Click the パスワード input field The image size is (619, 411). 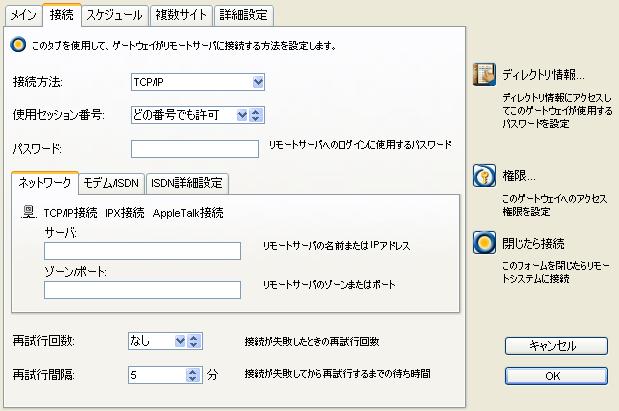(195, 149)
